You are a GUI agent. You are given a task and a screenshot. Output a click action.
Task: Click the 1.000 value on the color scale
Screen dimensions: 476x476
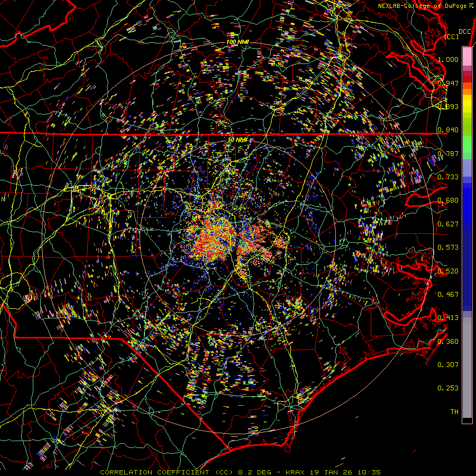pyautogui.click(x=448, y=59)
